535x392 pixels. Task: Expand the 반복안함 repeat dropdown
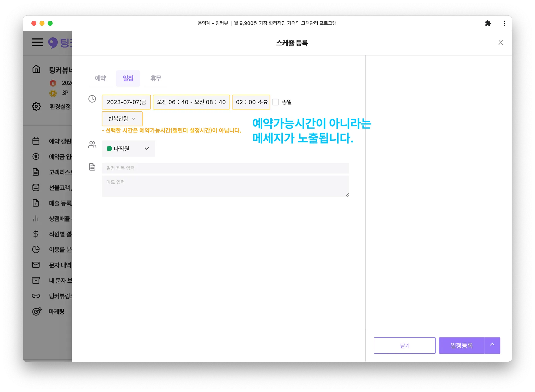coord(122,119)
